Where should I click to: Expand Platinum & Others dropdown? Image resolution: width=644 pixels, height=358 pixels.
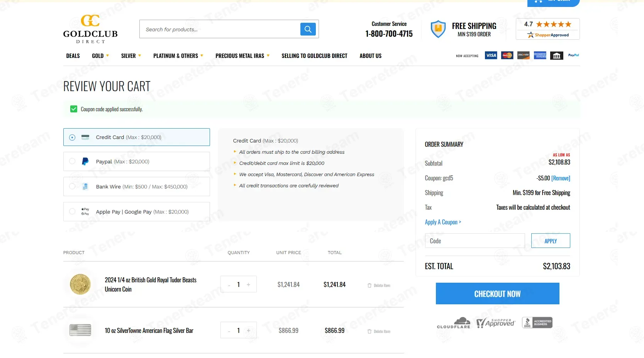click(x=178, y=56)
